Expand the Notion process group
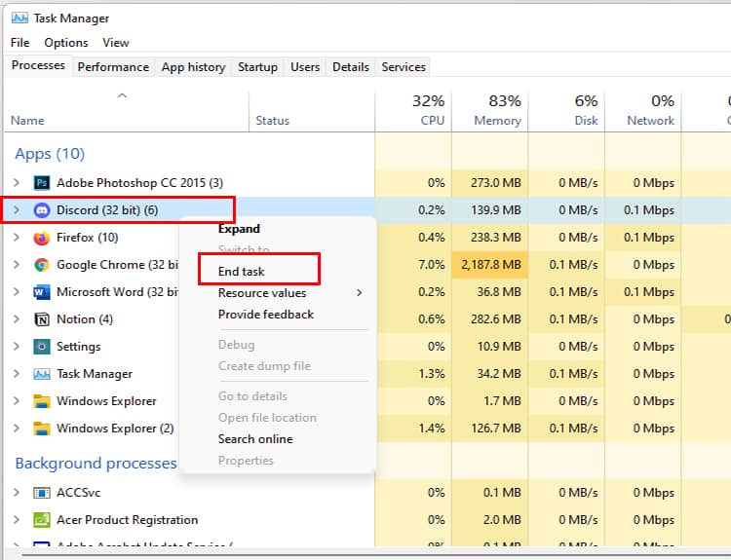Screen dimensions: 731x560 (17, 319)
